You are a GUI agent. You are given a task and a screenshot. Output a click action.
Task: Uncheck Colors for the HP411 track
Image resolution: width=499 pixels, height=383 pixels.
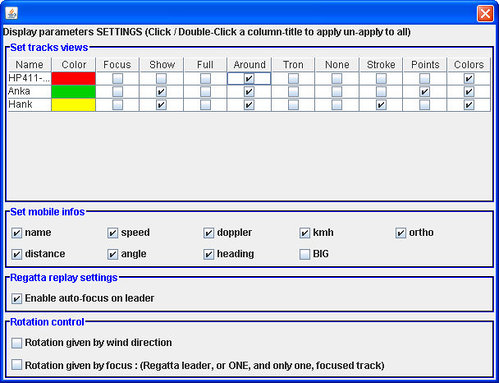[x=469, y=79]
